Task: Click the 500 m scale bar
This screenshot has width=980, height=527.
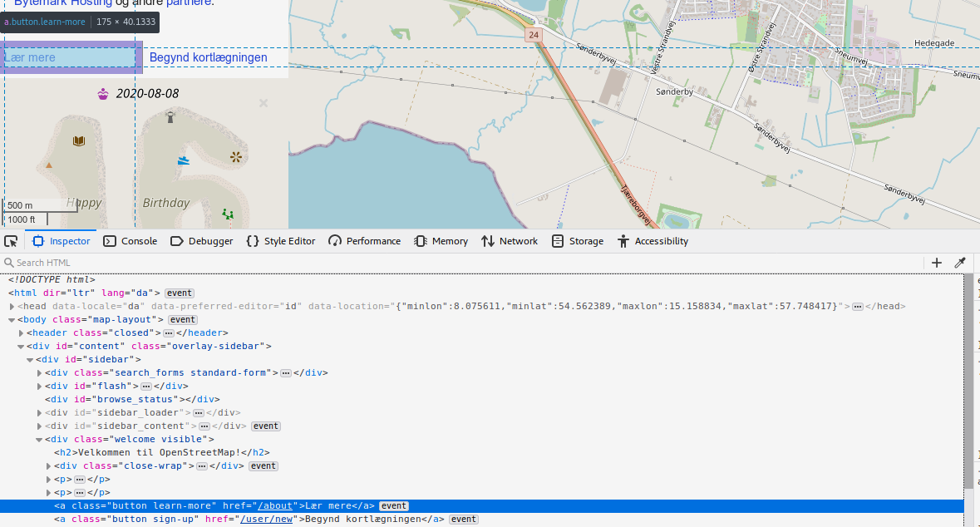Action: 40,205
